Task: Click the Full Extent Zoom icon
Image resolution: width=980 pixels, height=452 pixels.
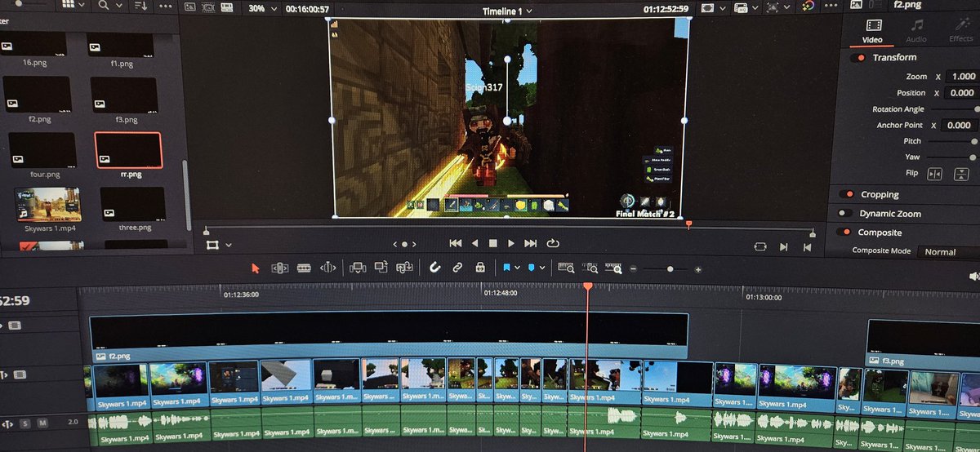Action: pyautogui.click(x=566, y=267)
